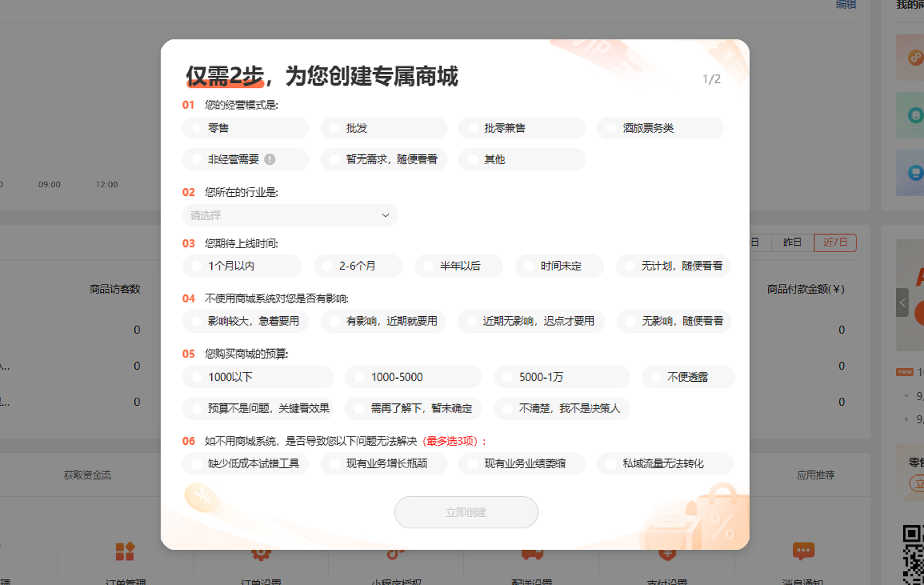
Task: Click the green circle sidebar icon
Action: click(x=915, y=115)
